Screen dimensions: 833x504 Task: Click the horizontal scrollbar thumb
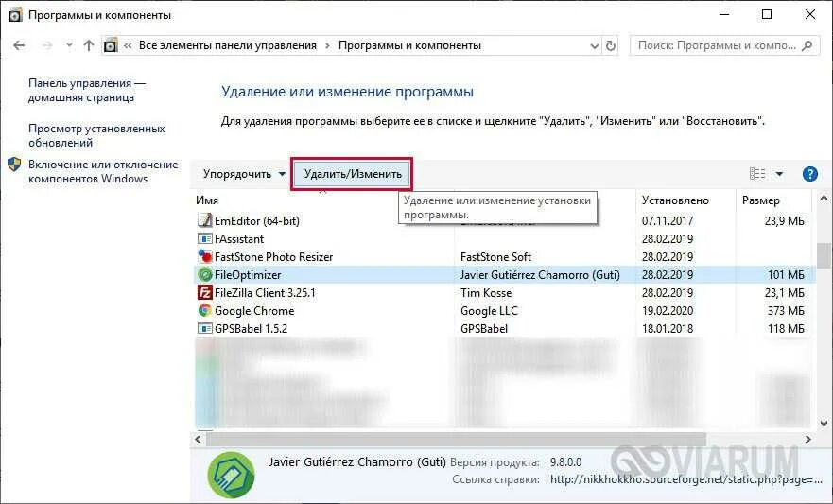[x=456, y=439]
